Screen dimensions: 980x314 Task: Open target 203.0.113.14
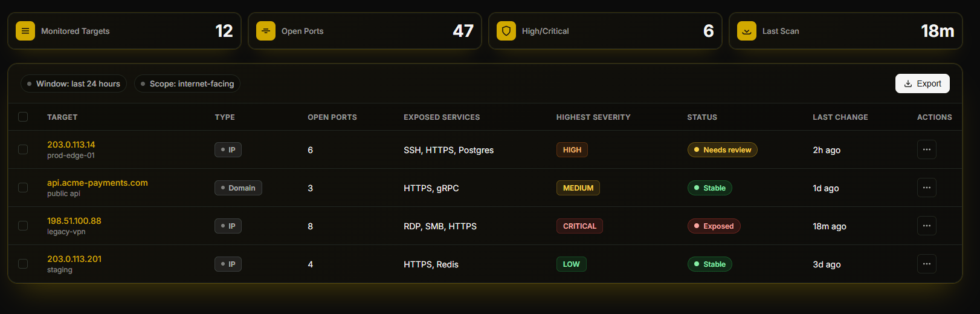click(x=71, y=145)
